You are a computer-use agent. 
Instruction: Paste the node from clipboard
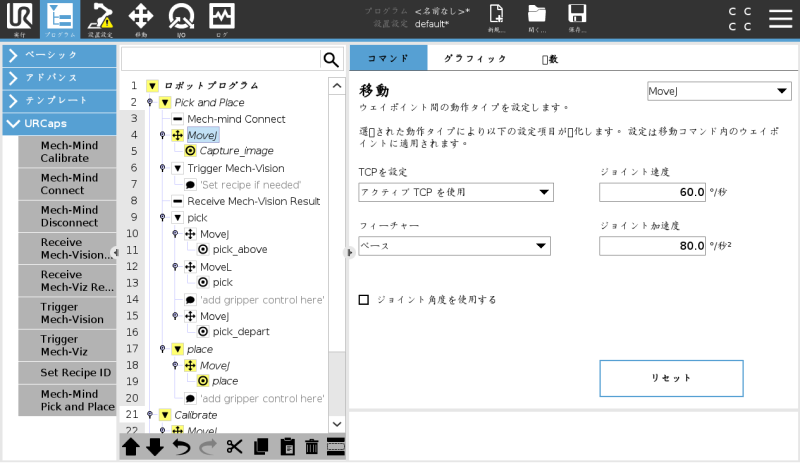(x=287, y=447)
